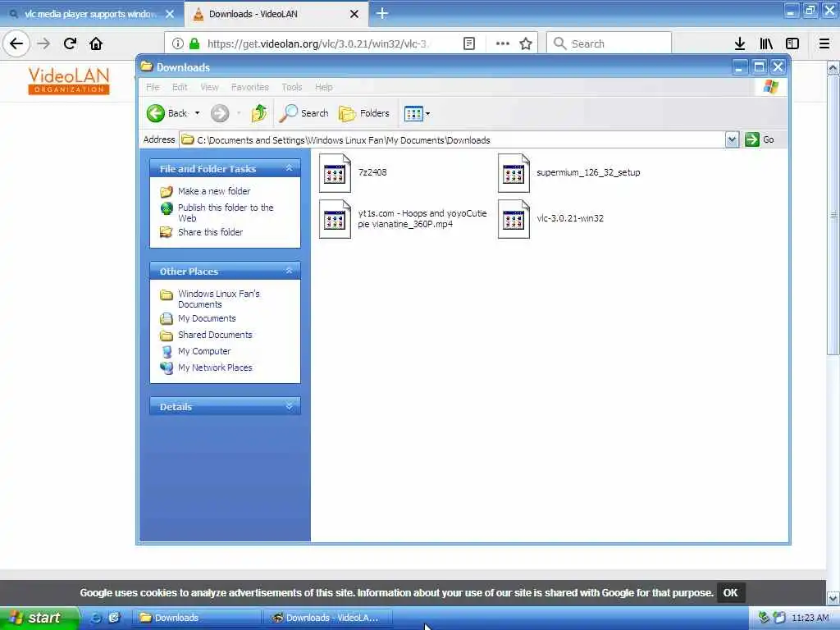This screenshot has height=630, width=840.
Task: Click Downloads - VideoLAN taskbar button
Action: click(x=328, y=618)
